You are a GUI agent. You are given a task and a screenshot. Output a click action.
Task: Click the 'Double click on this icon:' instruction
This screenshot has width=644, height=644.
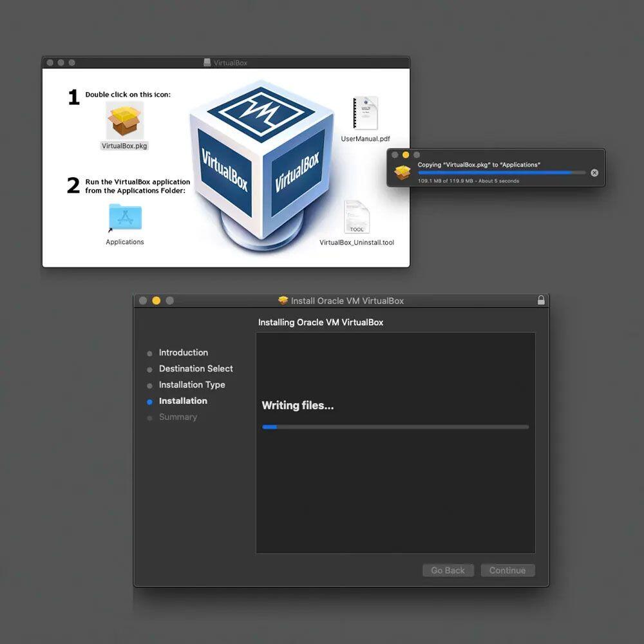click(x=128, y=95)
